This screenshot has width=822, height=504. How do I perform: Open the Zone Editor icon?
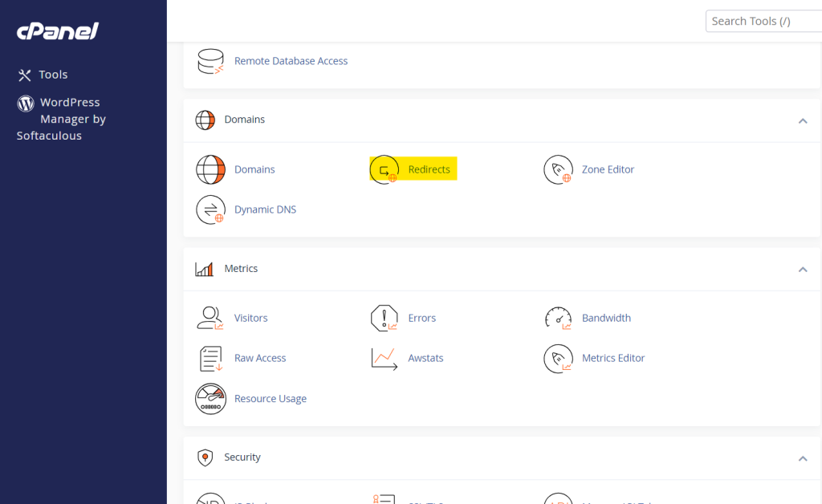[x=558, y=169]
